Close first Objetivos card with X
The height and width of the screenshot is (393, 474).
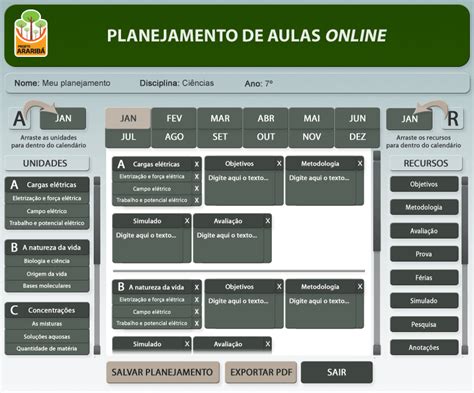pyautogui.click(x=279, y=164)
